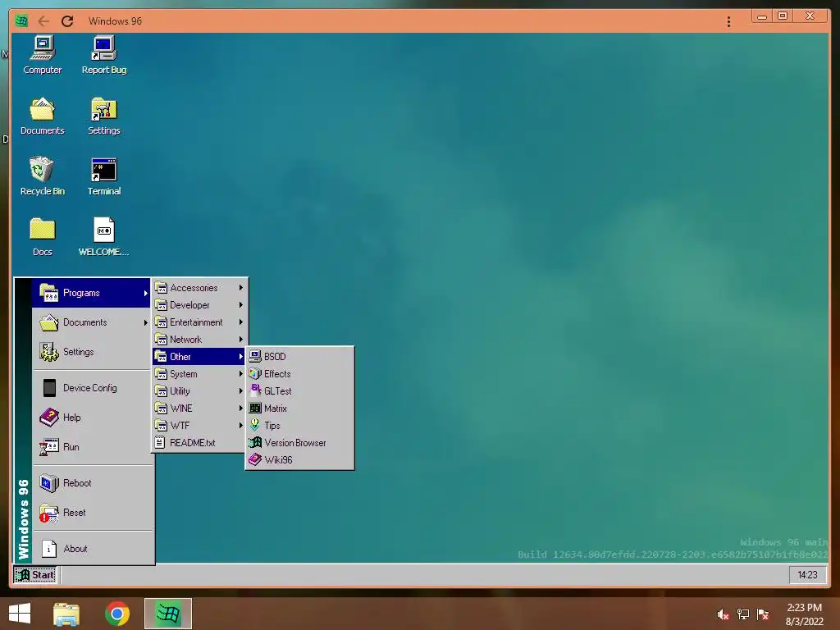Open Device Config from the Start menu
840x630 pixels.
pyautogui.click(x=92, y=388)
